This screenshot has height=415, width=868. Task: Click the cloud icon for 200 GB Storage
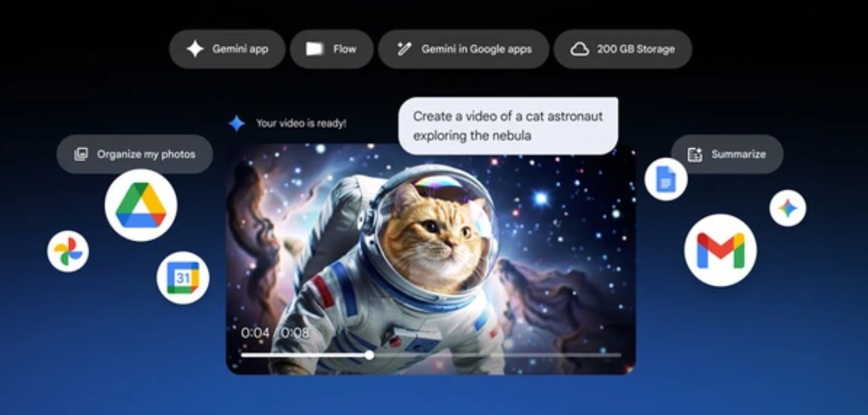579,49
